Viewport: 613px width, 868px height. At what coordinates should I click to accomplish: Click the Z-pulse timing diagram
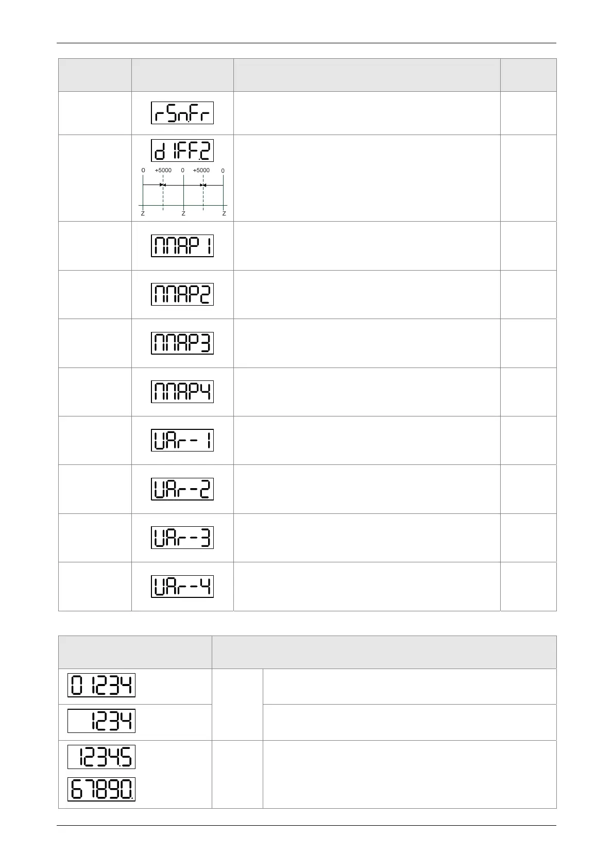point(183,192)
